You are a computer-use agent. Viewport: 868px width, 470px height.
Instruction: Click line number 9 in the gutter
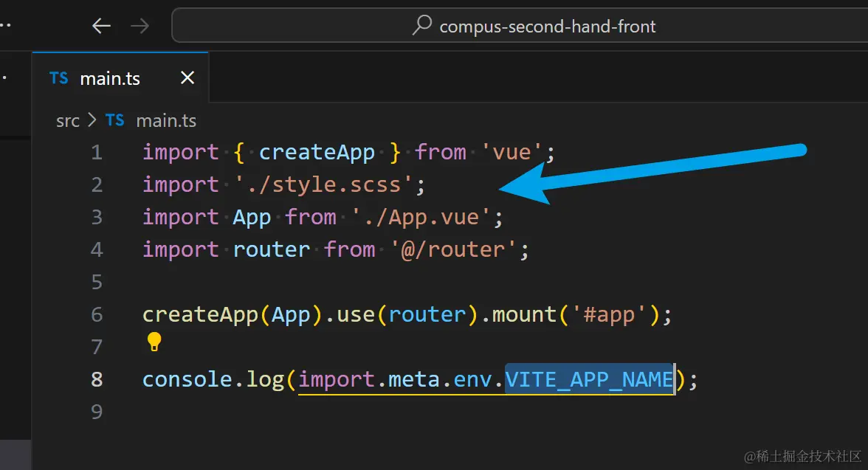(97, 412)
